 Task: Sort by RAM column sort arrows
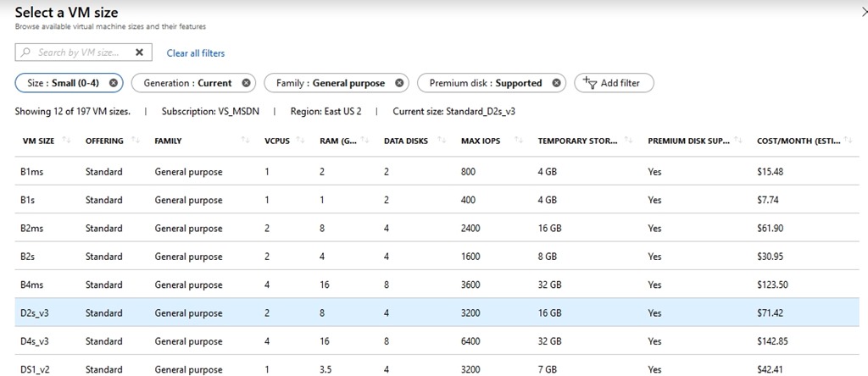click(x=364, y=141)
